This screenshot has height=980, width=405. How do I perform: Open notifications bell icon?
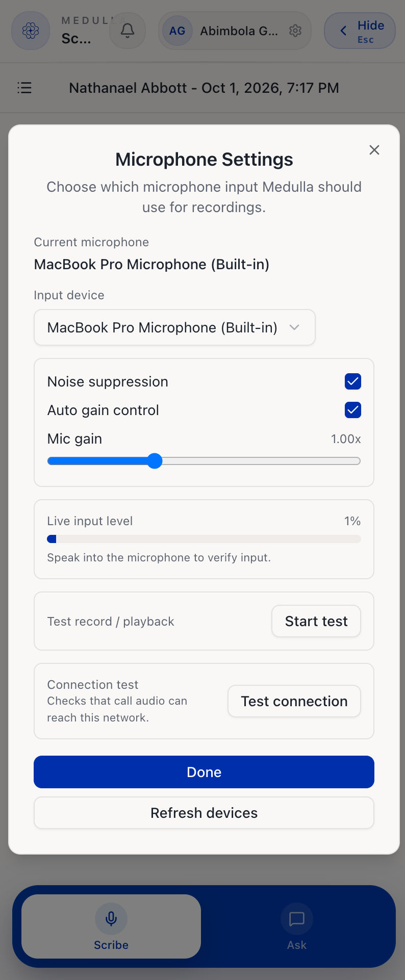(x=128, y=31)
